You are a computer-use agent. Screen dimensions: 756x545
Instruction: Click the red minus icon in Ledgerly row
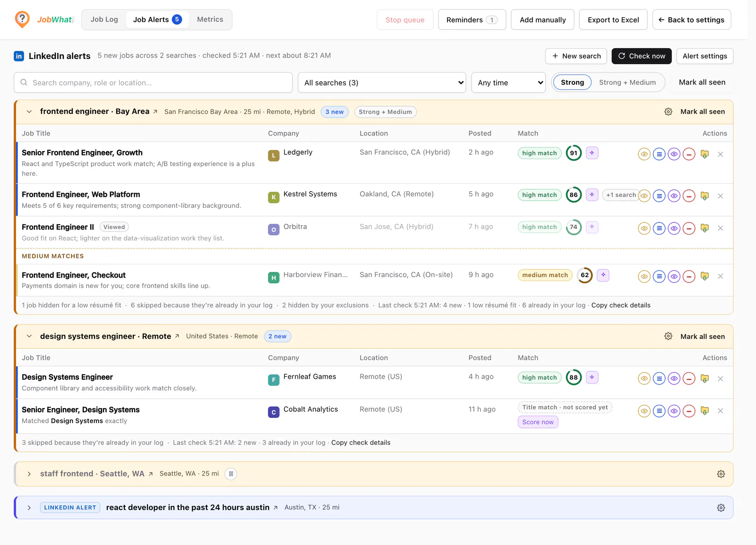pyautogui.click(x=689, y=154)
